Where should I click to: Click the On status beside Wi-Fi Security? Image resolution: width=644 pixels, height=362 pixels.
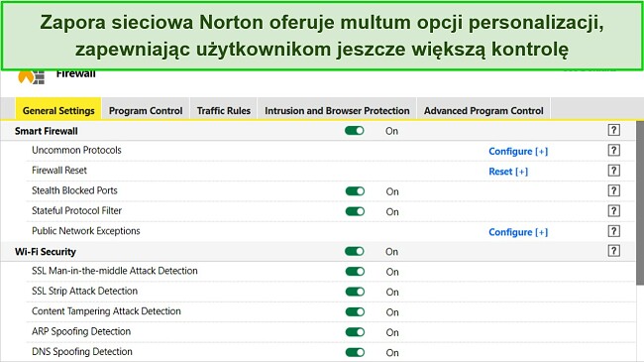(391, 252)
